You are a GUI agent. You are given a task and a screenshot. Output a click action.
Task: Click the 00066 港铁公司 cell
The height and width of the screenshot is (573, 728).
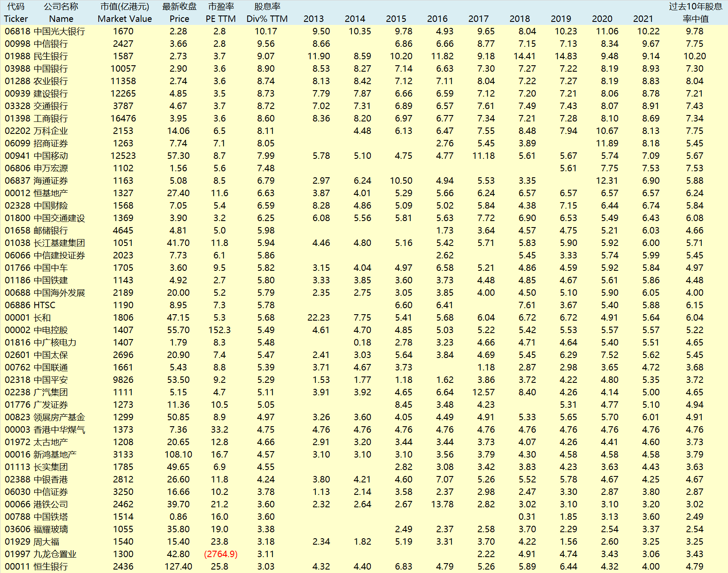36,504
